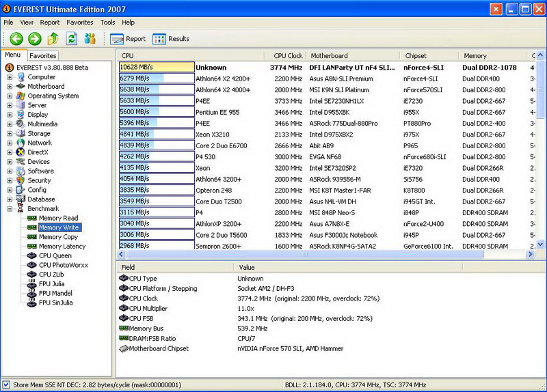The width and height of the screenshot is (547, 392).
Task: Expand the Display tree node
Action: [x=10, y=115]
